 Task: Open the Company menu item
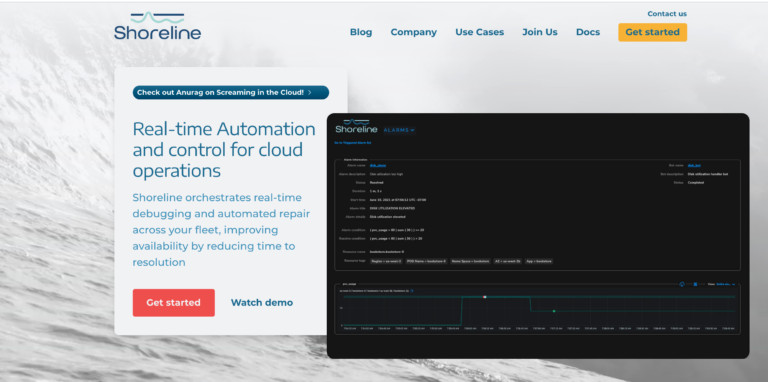point(413,32)
